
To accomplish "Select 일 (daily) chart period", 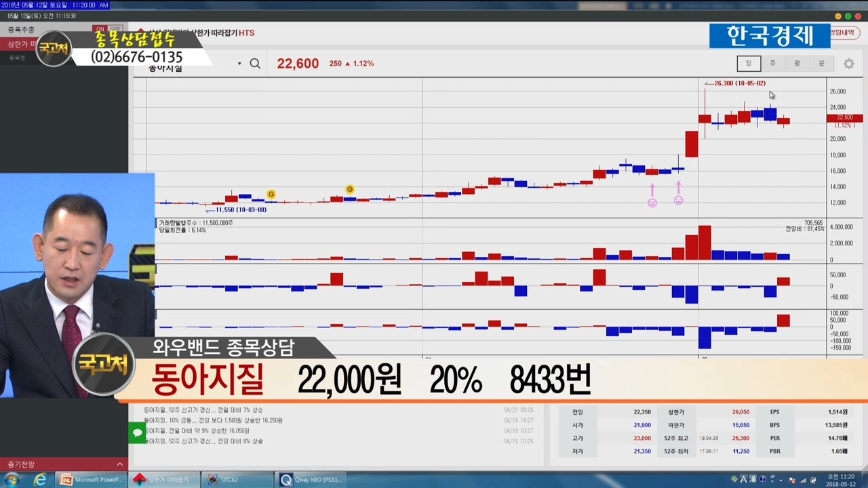I will pyautogui.click(x=749, y=64).
